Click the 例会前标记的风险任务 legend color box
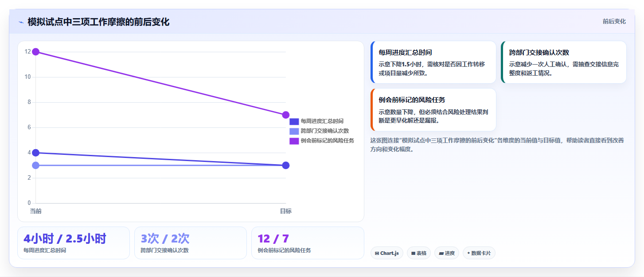The image size is (644, 277). click(x=294, y=141)
